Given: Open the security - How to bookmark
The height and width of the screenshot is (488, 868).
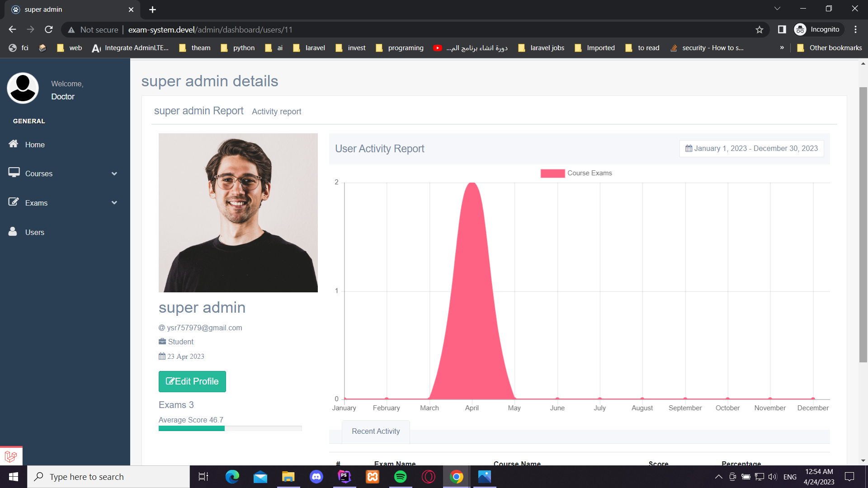Looking at the screenshot, I should (x=707, y=48).
